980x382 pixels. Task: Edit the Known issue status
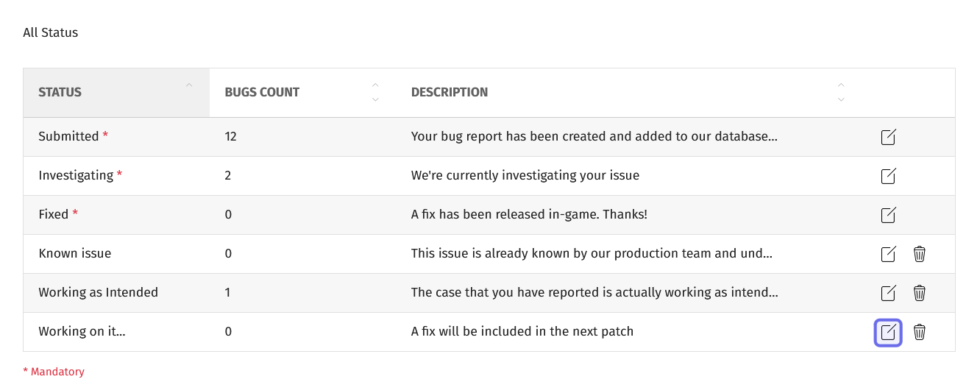pyautogui.click(x=888, y=254)
